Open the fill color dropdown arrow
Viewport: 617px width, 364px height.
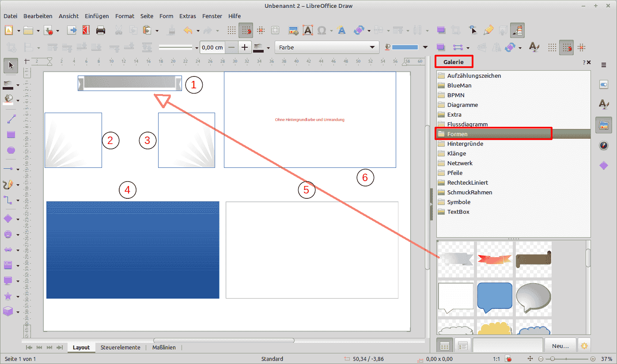pos(425,47)
